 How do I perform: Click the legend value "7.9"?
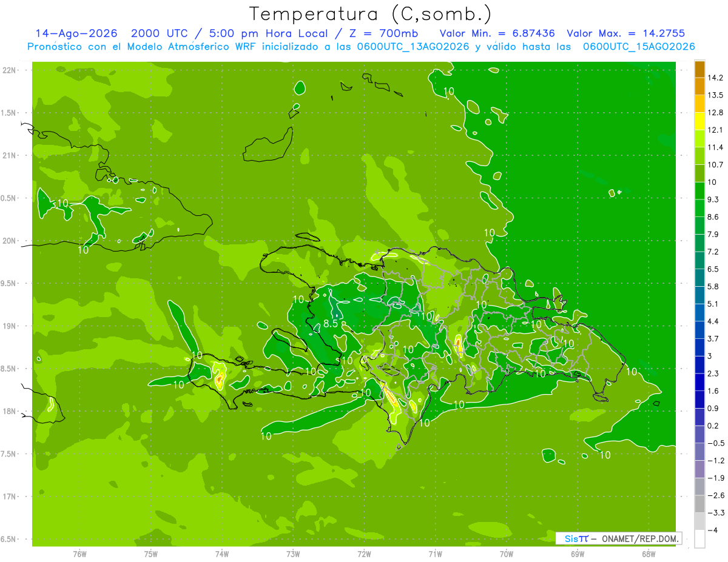[x=713, y=234]
